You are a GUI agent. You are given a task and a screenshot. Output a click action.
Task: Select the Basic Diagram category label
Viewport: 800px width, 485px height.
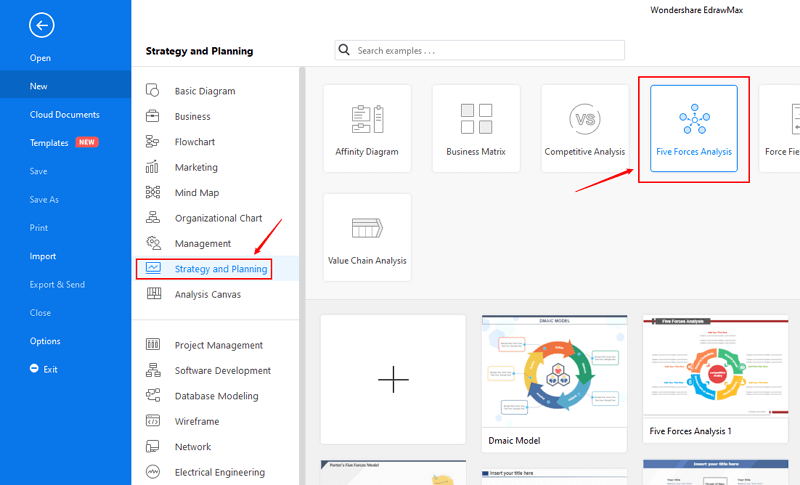(205, 91)
